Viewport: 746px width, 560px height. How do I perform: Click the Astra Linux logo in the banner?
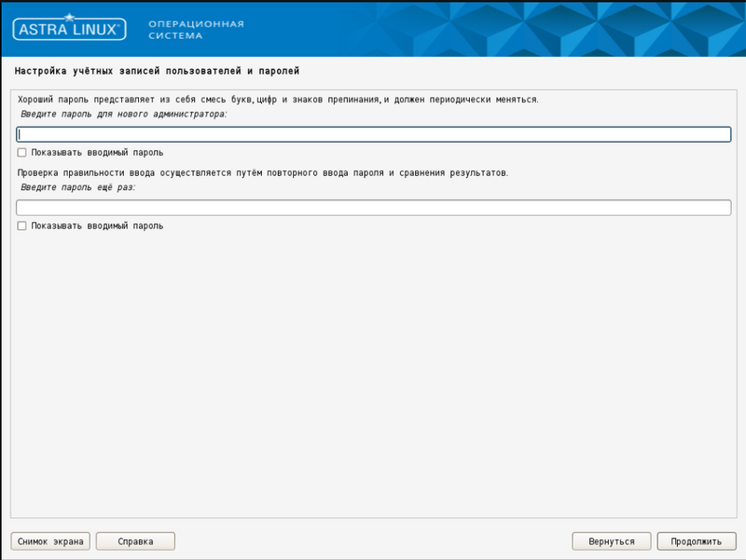pos(69,29)
